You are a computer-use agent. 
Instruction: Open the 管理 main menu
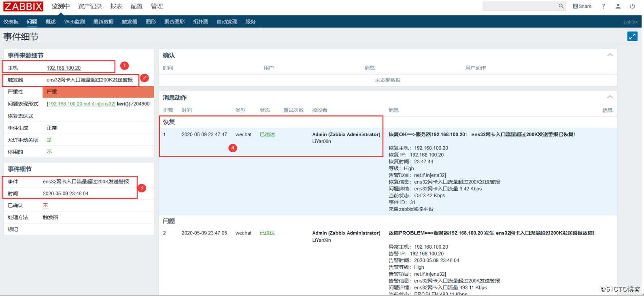157,6
